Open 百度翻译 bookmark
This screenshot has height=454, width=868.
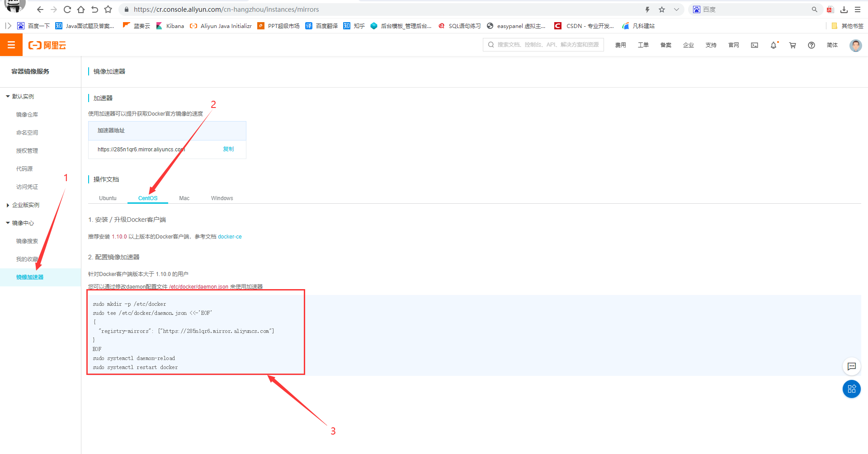(x=321, y=26)
